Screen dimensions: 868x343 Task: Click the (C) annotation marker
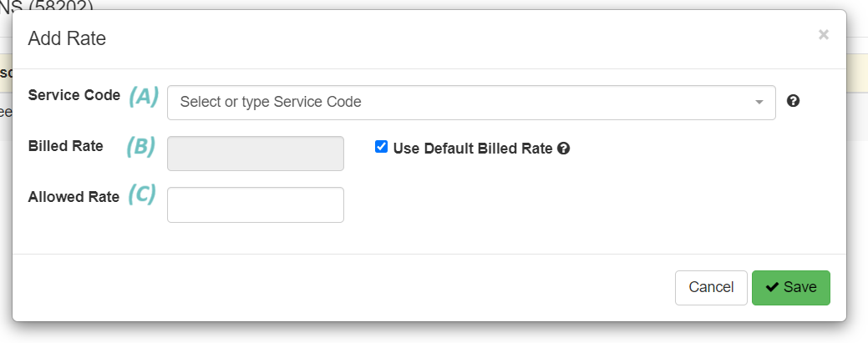point(142,194)
